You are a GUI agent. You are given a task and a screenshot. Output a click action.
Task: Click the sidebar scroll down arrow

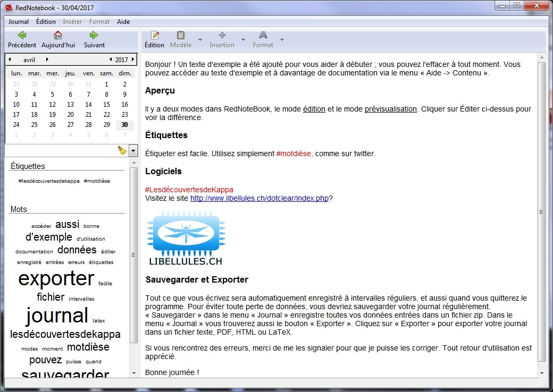click(x=133, y=373)
